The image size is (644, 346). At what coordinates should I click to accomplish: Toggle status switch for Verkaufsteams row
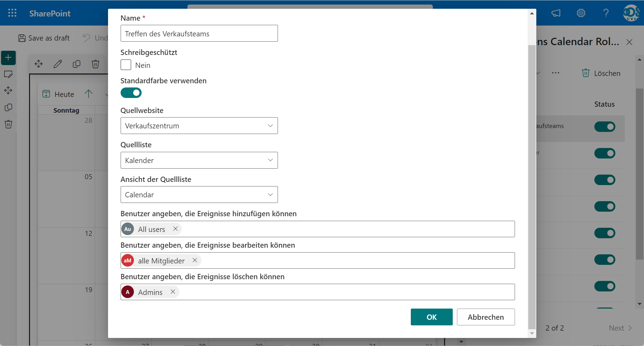[x=605, y=127]
